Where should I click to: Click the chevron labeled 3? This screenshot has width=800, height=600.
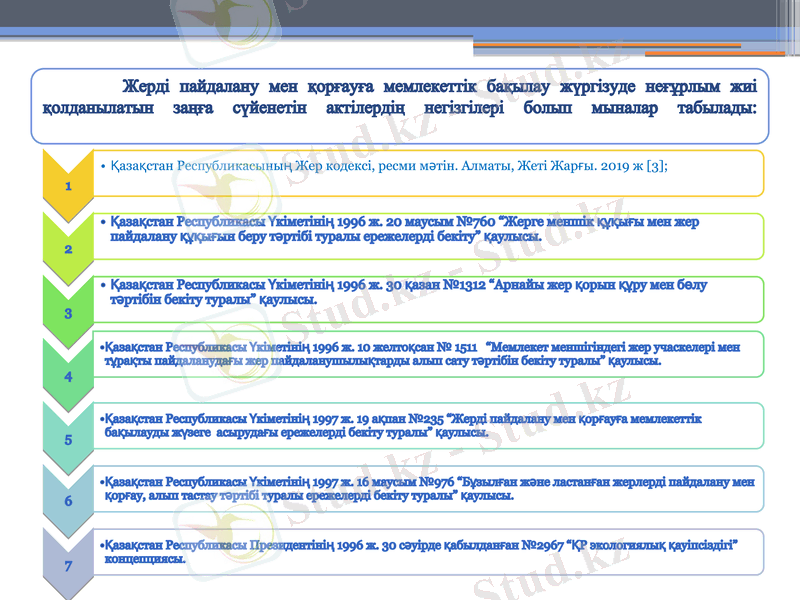point(66,312)
